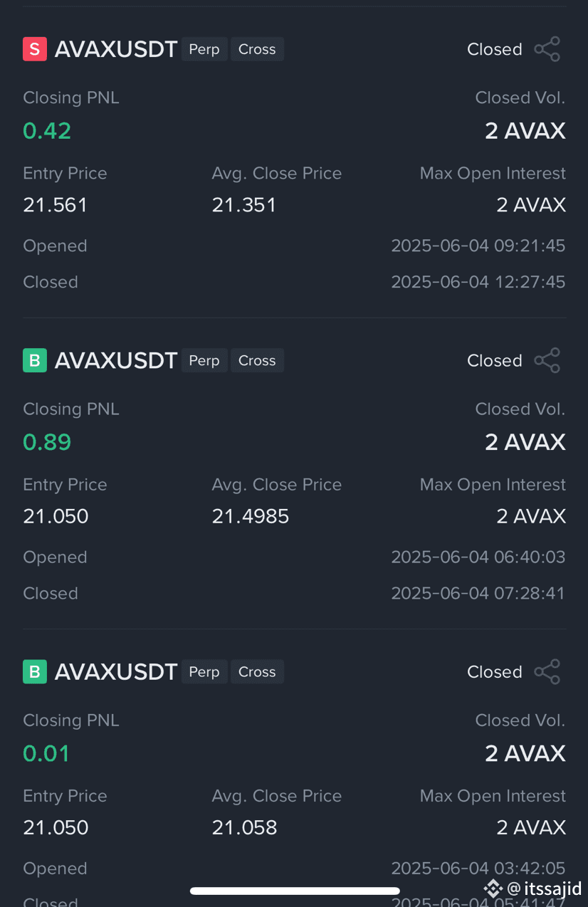Select the Cross tag on the short position
Screen dimensions: 588x907
tap(257, 49)
